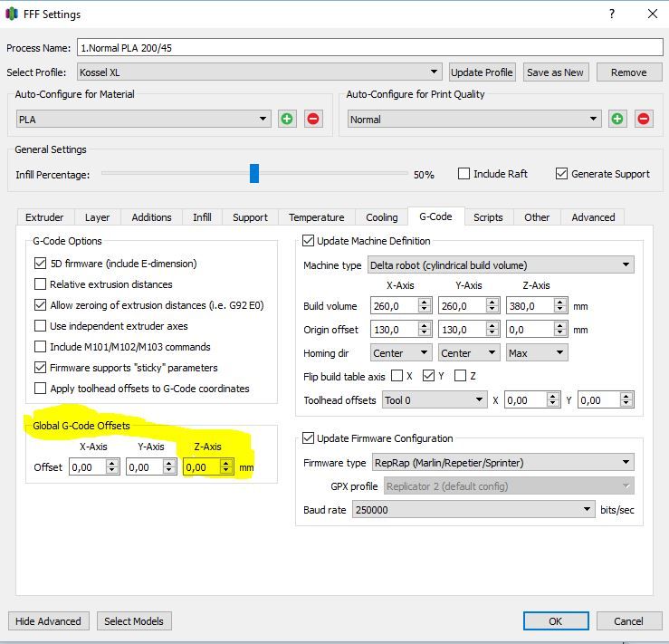Confirm settings with OK button
Viewport: 669px width, 644px height.
(x=556, y=621)
